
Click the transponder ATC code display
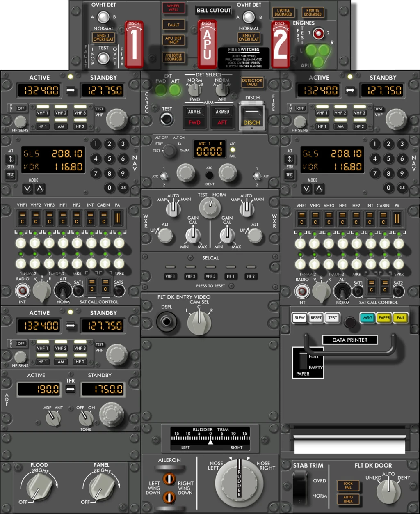[210, 149]
